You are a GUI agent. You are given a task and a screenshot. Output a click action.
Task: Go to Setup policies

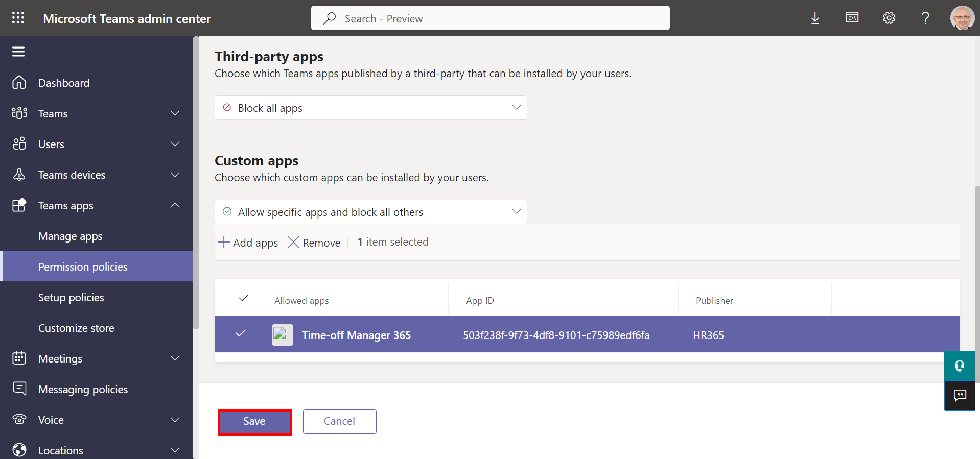[71, 298]
